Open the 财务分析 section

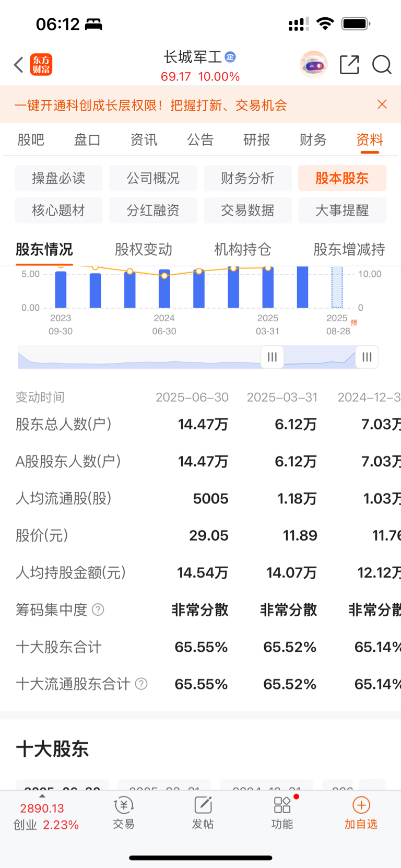[x=247, y=178]
